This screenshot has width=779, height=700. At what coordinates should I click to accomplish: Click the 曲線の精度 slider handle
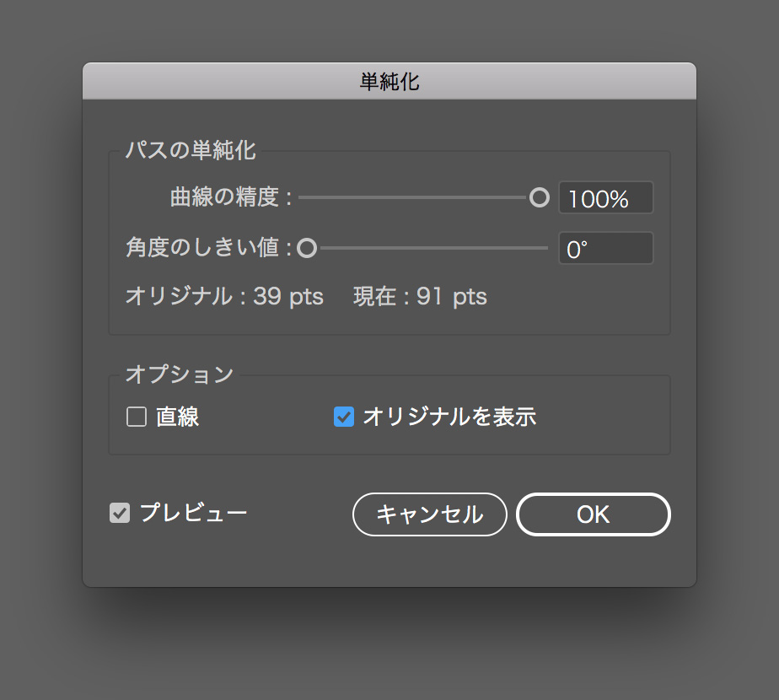tap(539, 197)
